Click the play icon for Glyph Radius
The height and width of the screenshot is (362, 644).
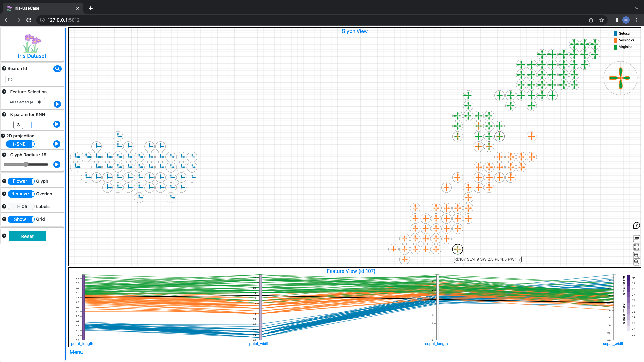(57, 164)
